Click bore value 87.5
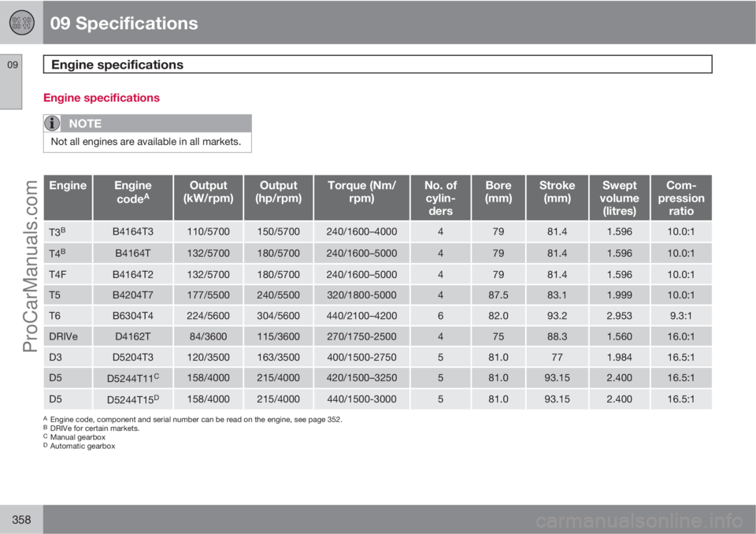Screen dimensions: 756x534 coord(498,295)
